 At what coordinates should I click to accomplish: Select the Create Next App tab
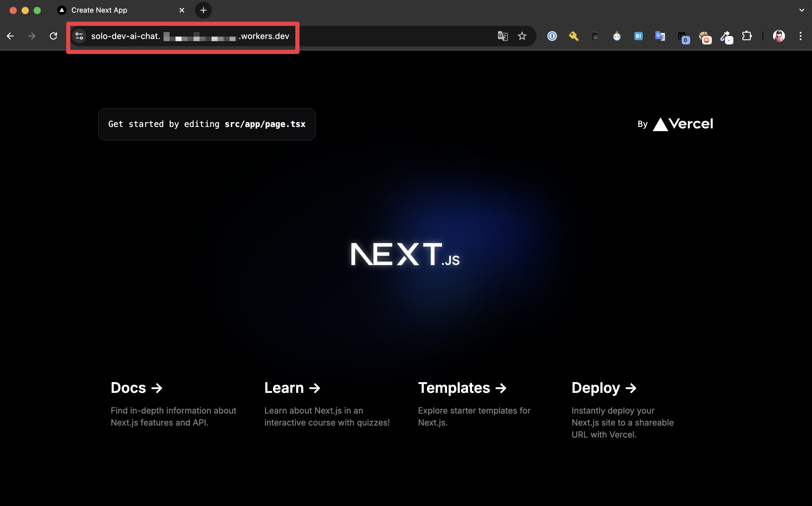click(121, 11)
